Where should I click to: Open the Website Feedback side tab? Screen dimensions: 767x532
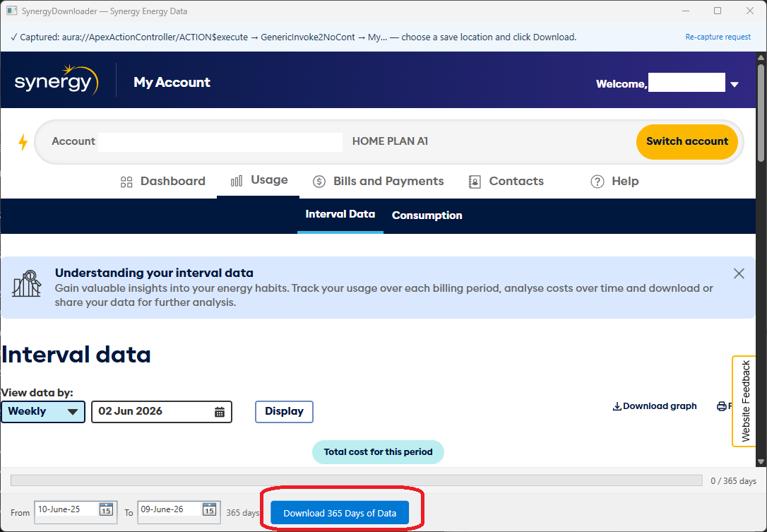point(744,401)
